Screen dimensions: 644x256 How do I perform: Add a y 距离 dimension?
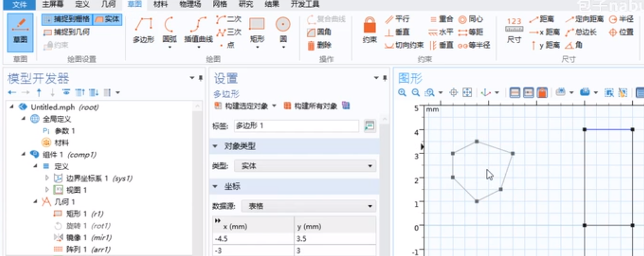[x=545, y=45]
